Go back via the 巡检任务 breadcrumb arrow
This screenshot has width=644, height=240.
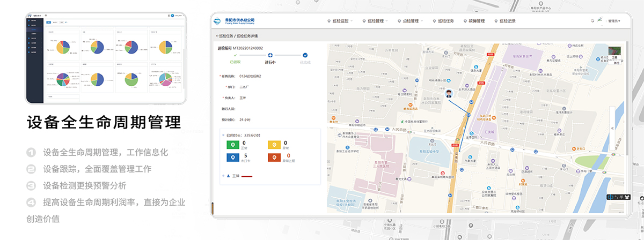[217, 36]
